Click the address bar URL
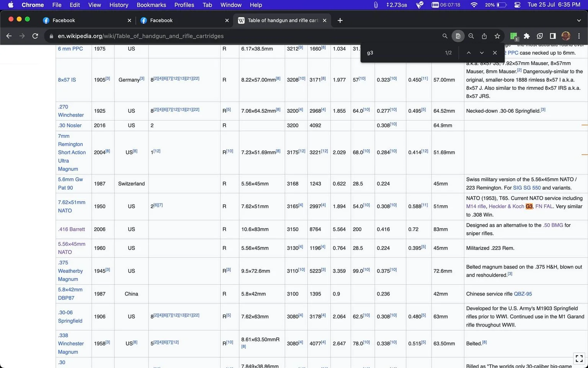The height and width of the screenshot is (368, 588). click(x=140, y=36)
